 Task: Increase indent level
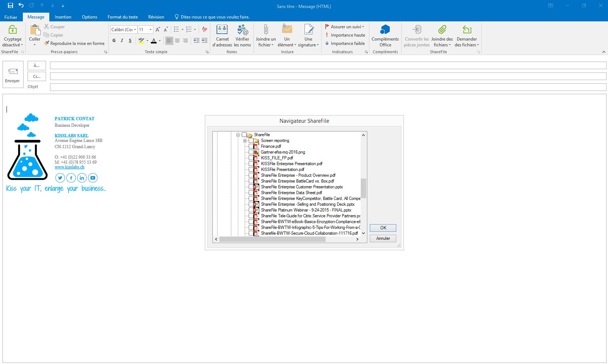[x=204, y=41]
